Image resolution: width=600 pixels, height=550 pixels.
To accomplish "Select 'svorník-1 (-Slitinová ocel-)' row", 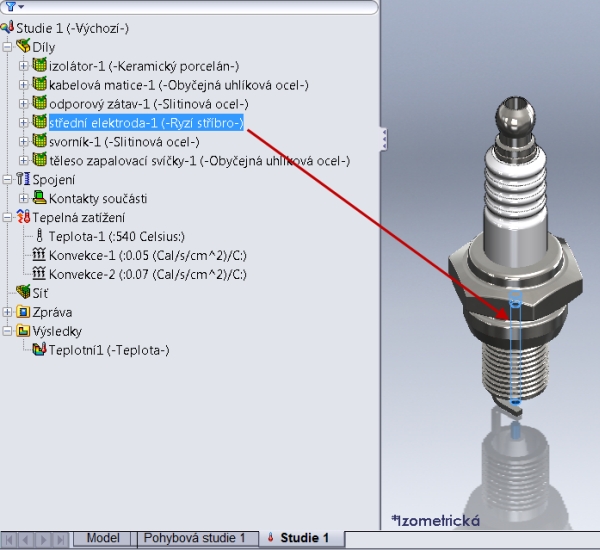I will click(124, 142).
